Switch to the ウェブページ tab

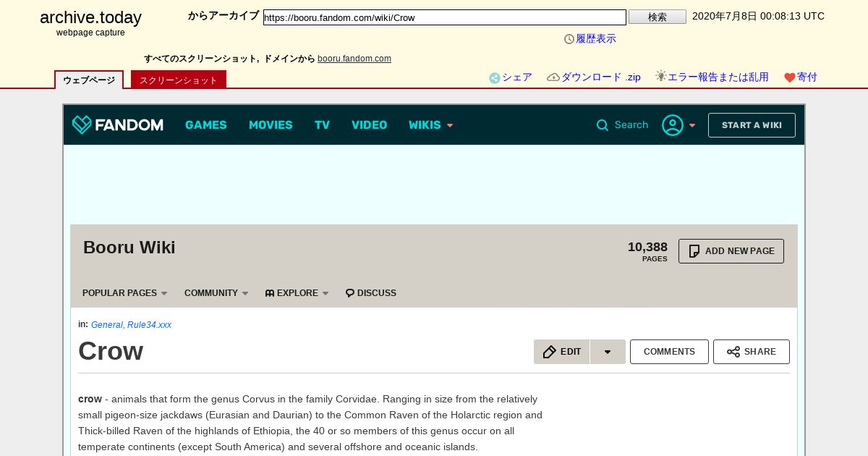point(89,80)
